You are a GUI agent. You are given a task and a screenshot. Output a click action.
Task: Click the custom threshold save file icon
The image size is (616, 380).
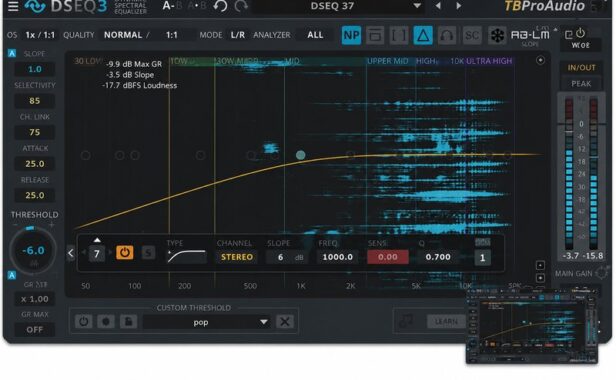tap(128, 322)
